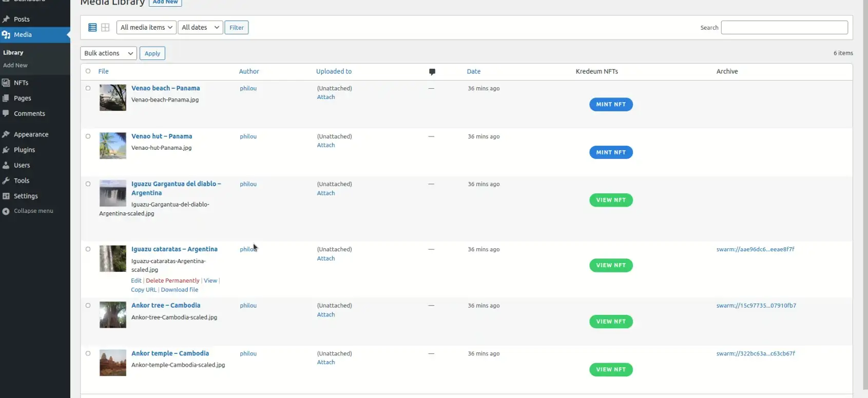Viewport: 868px width, 398px height.
Task: Switch to list view icon
Action: pyautogui.click(x=92, y=28)
